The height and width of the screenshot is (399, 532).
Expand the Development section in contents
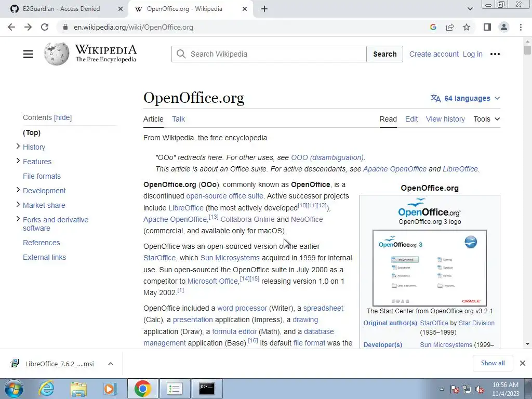point(18,190)
